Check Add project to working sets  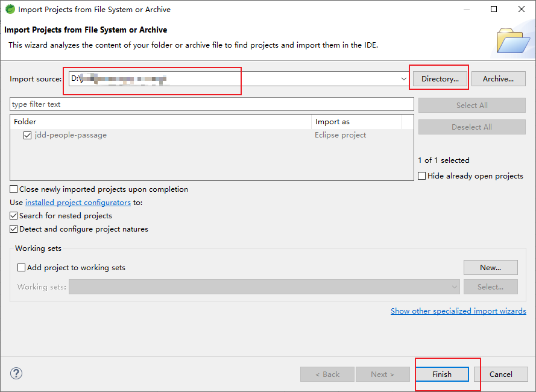tap(22, 268)
